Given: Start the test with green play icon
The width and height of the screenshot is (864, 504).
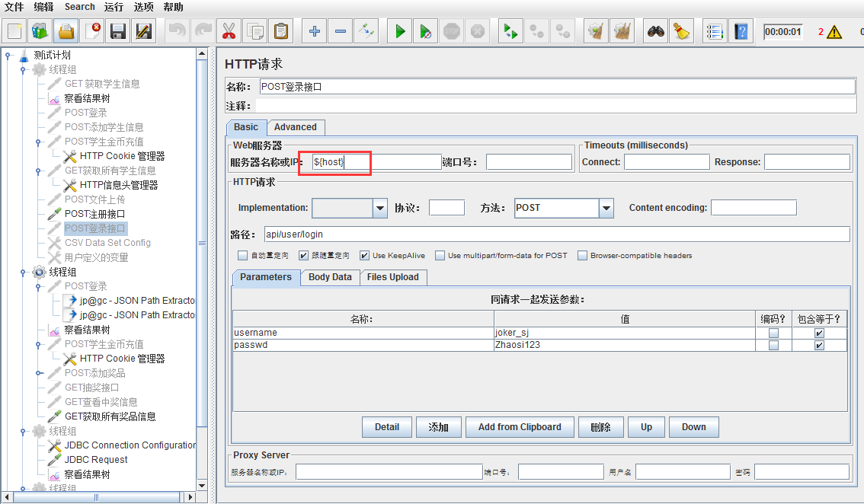Looking at the screenshot, I should tap(399, 31).
